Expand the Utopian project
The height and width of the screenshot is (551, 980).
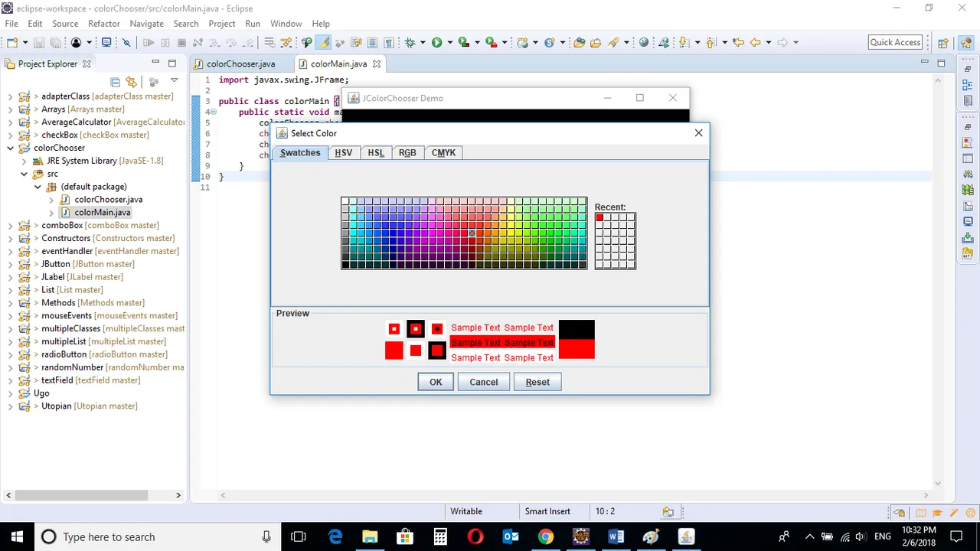click(x=10, y=406)
